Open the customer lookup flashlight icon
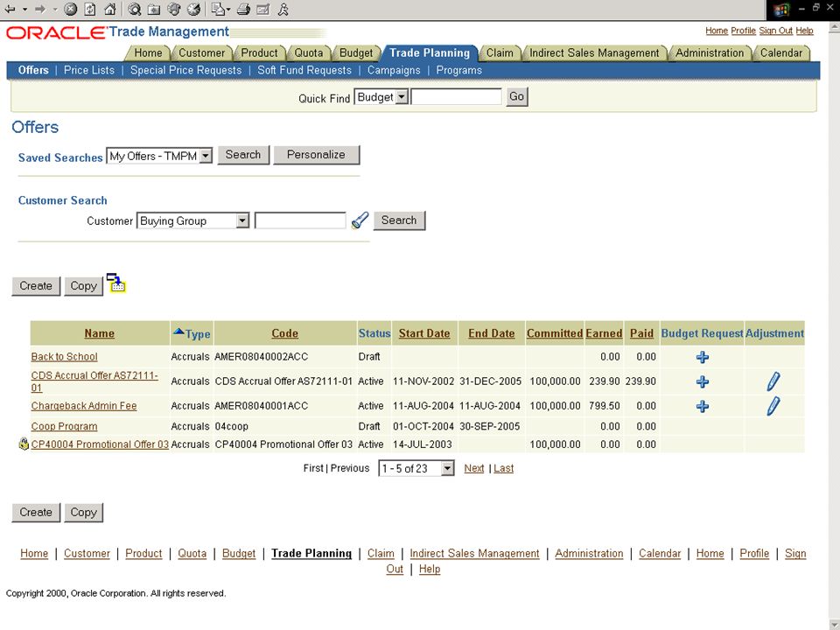Screen dimensions: 840x630 tap(360, 220)
